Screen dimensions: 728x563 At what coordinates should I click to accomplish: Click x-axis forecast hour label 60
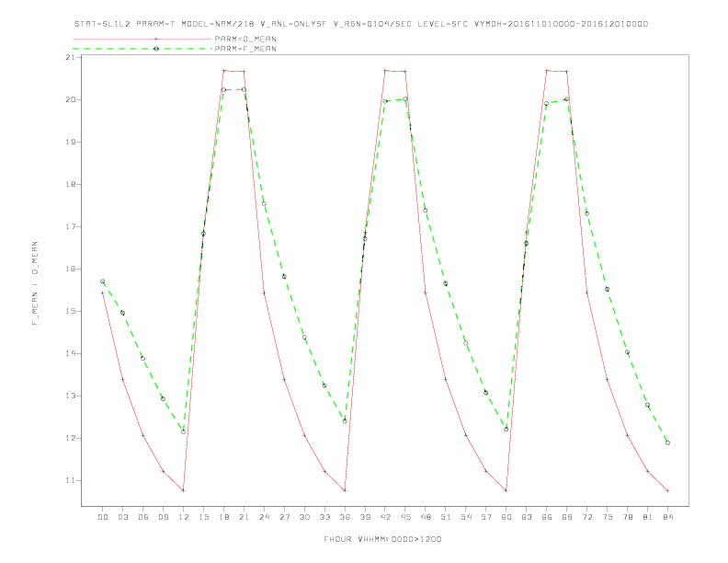506,517
